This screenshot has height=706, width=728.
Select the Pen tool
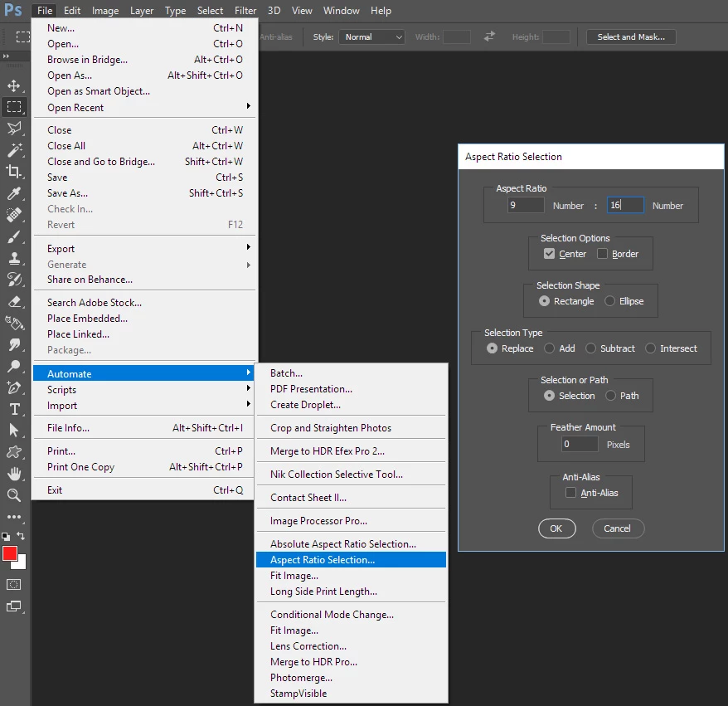tap(14, 387)
